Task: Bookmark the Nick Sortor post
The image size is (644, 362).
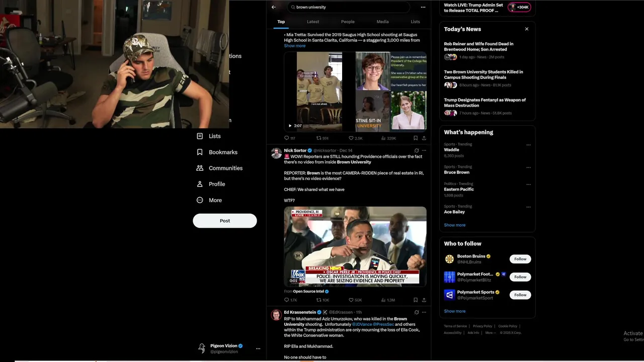Action: [416, 300]
